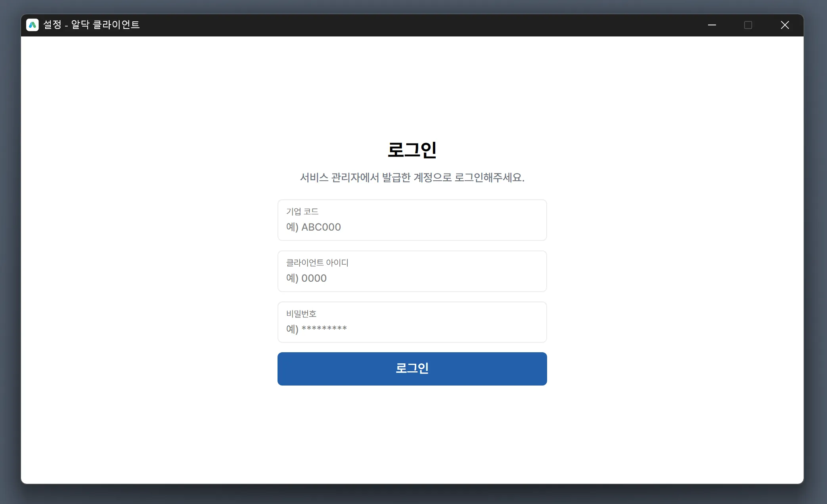Viewport: 827px width, 504px height.
Task: Close the 설정 - 알닥 클라이언트 window
Action: click(x=785, y=25)
